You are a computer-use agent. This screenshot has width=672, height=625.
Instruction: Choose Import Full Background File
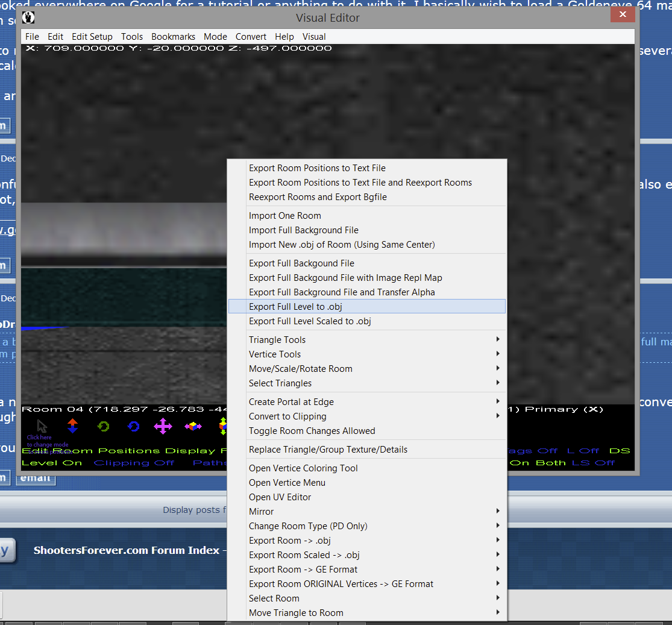(x=367, y=231)
